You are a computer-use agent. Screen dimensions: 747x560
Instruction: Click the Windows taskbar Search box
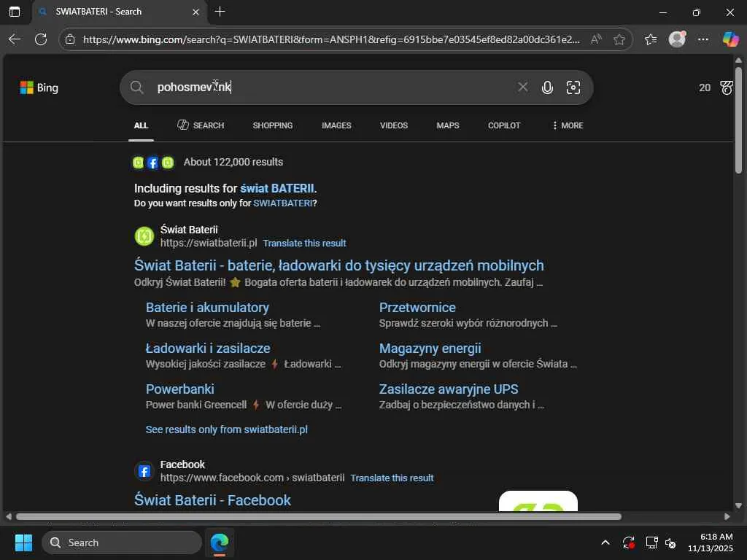[122, 542]
